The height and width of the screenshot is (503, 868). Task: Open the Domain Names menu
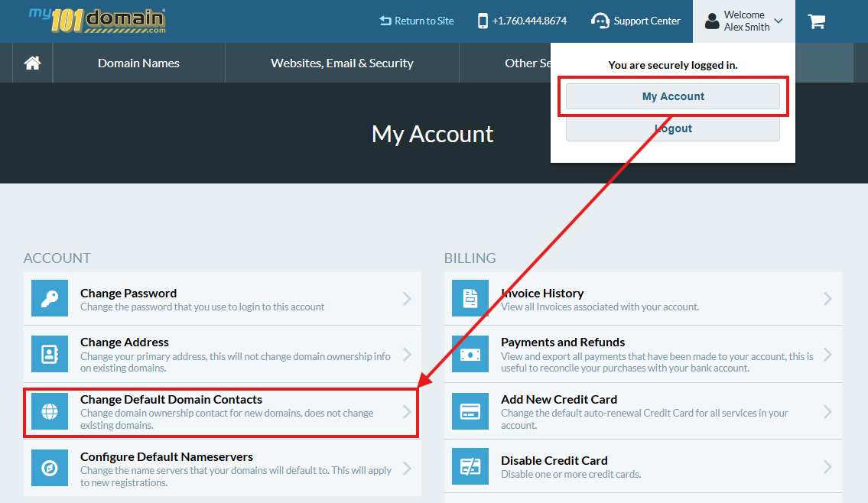coord(138,63)
